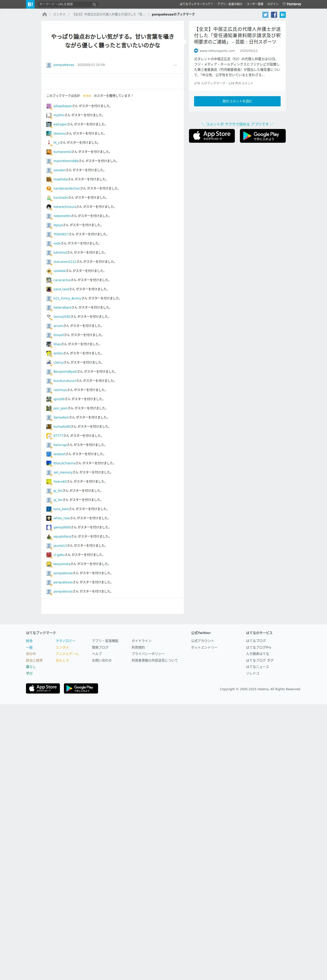
Task: Click nandenandechan's avatar
Action: point(49,188)
